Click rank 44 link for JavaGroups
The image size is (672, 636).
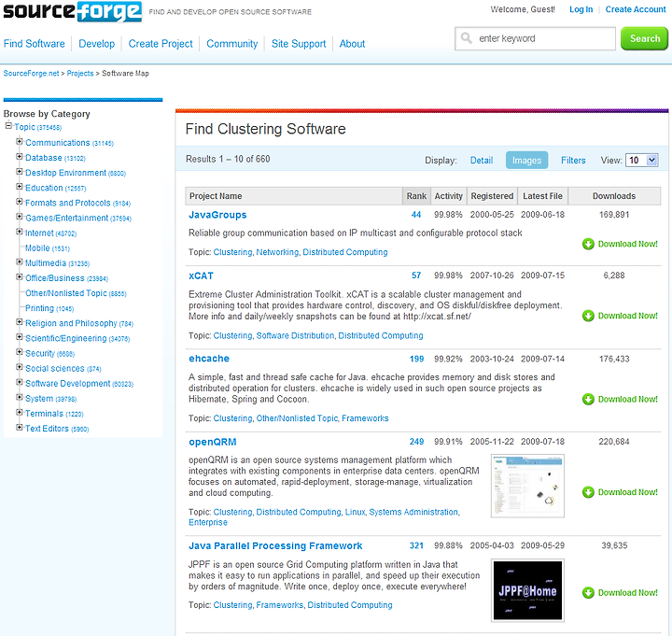[416, 215]
